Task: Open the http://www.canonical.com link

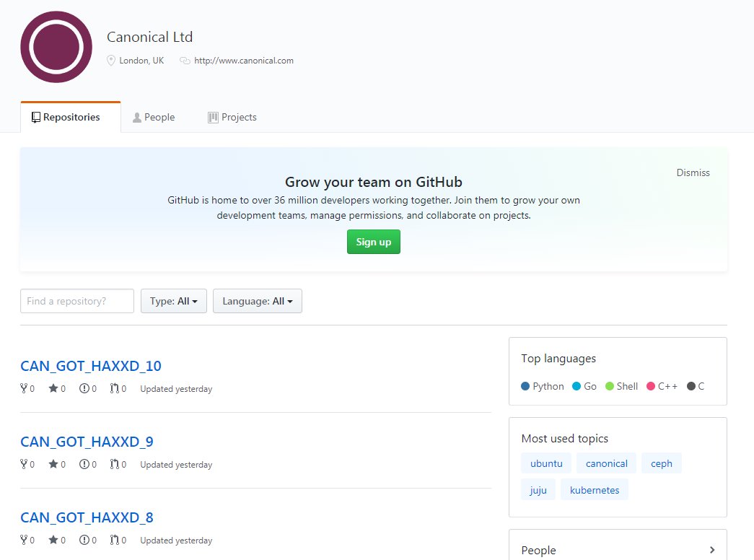Action: [x=244, y=61]
